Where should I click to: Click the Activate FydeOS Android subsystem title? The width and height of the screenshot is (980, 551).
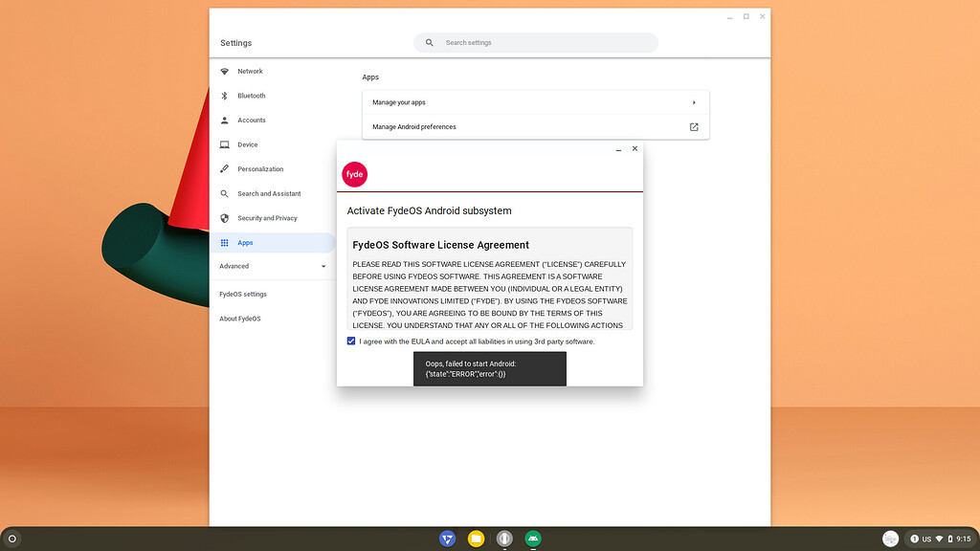pos(430,211)
